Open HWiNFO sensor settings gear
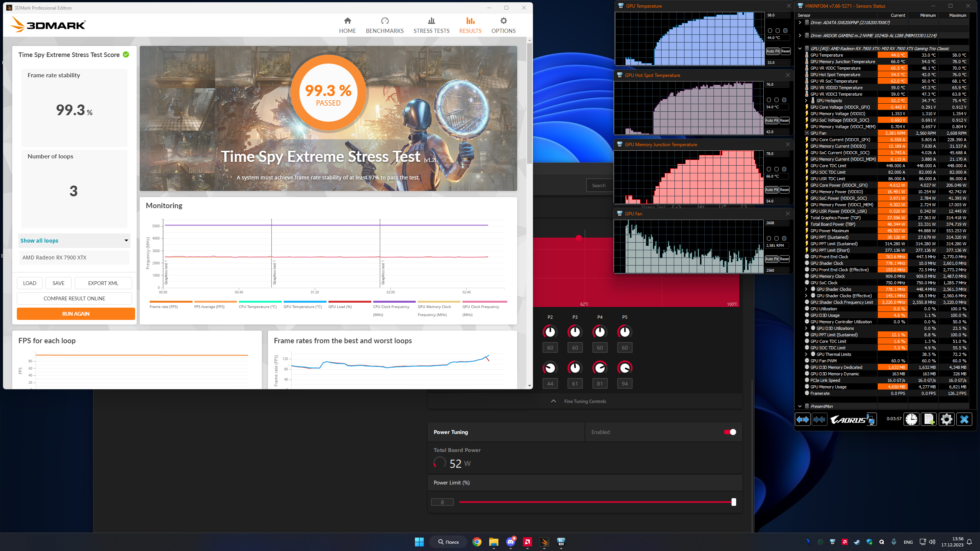 pyautogui.click(x=946, y=419)
